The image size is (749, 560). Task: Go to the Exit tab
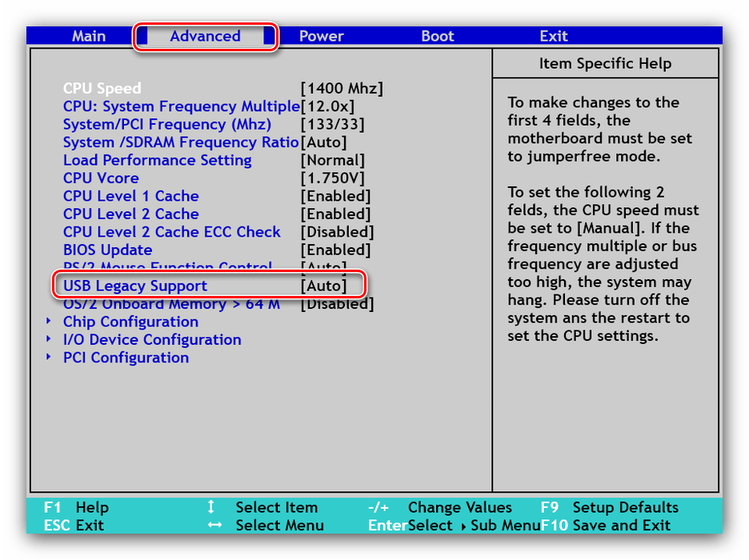(553, 36)
